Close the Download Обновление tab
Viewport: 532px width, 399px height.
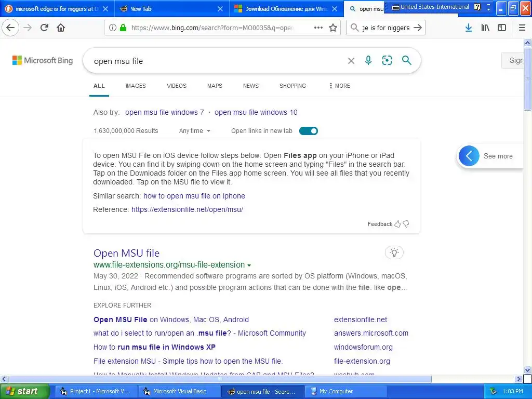click(x=335, y=9)
